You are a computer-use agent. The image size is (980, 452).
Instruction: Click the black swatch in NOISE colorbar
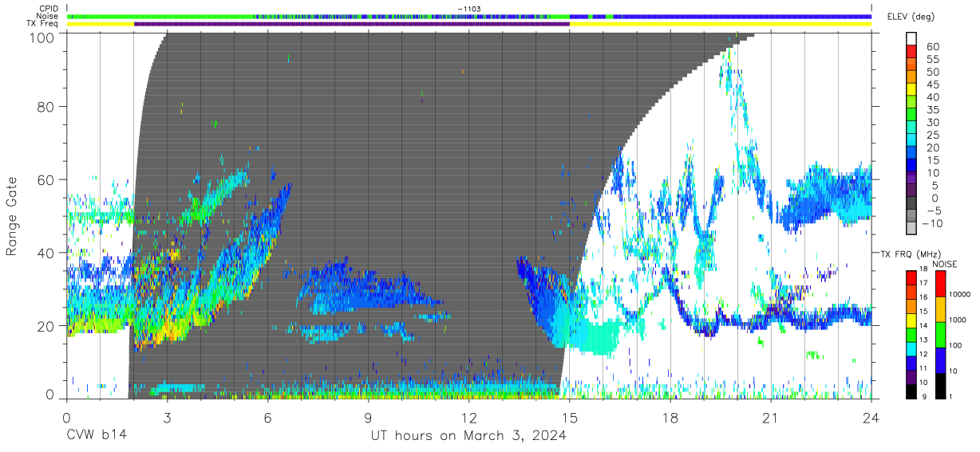(x=941, y=386)
